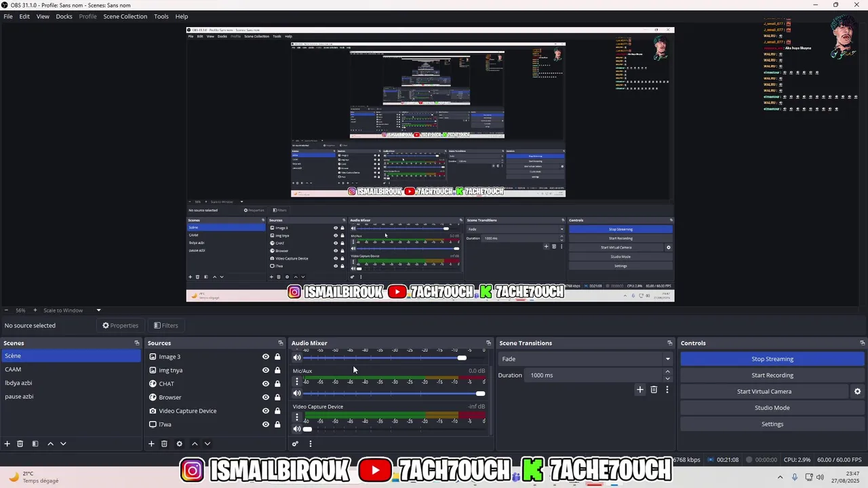The width and height of the screenshot is (868, 488).
Task: Click Stop Streaming button
Action: click(772, 359)
